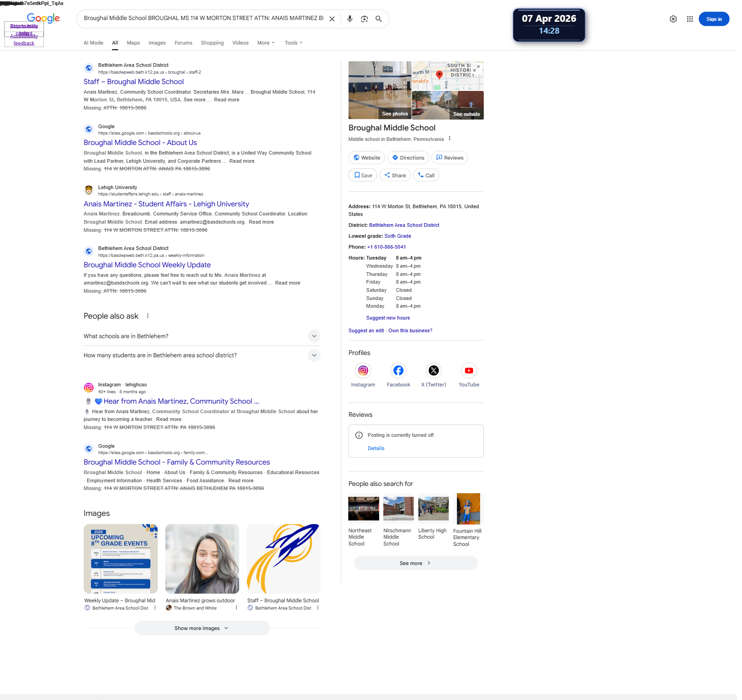Switch to the AI Mode tab
The image size is (742, 700).
(x=93, y=43)
